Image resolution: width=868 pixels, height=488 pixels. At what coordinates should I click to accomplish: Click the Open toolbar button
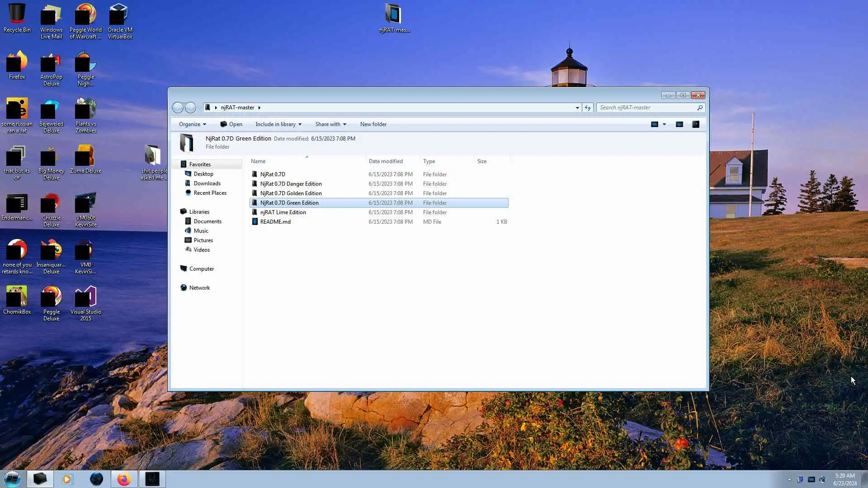tap(231, 124)
